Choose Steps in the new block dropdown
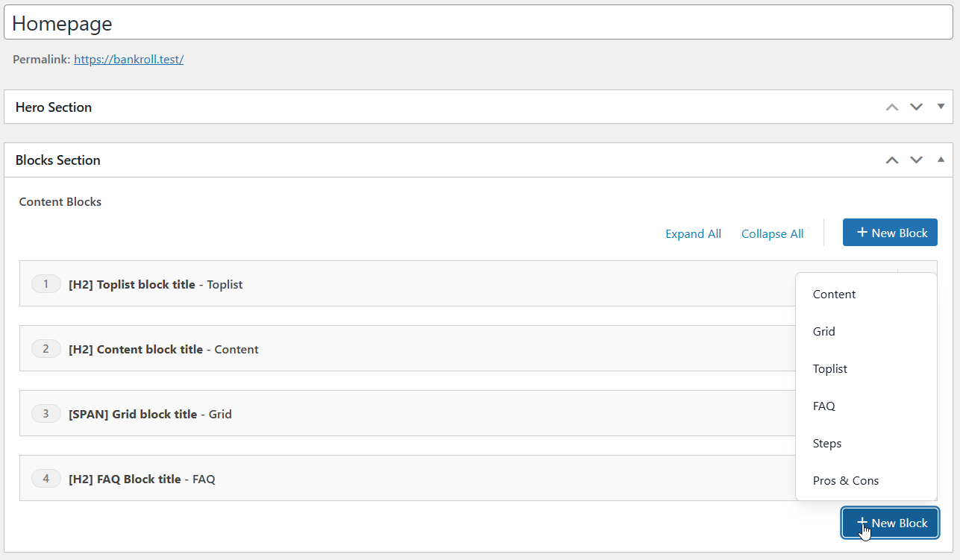The image size is (960, 560). (x=826, y=443)
